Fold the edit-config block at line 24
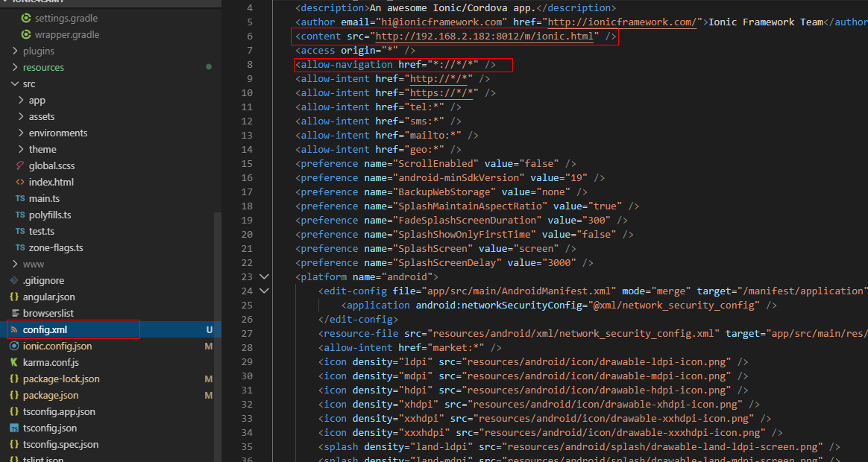 [x=264, y=291]
